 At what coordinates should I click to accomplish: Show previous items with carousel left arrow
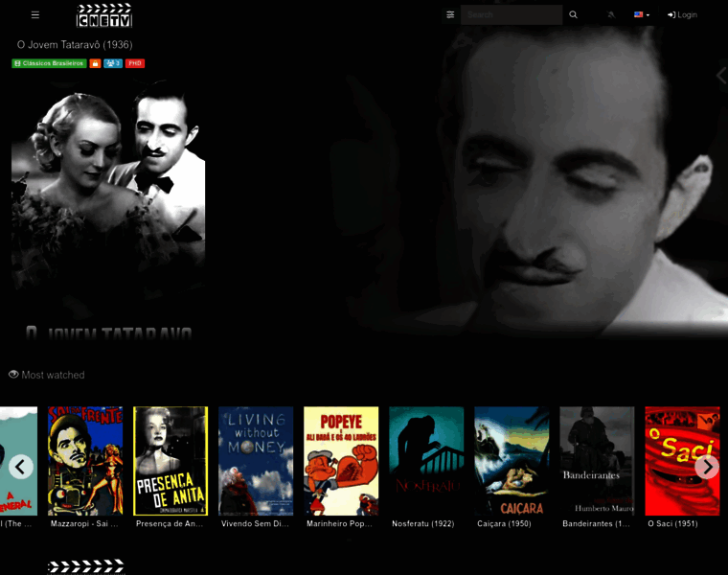(20, 467)
